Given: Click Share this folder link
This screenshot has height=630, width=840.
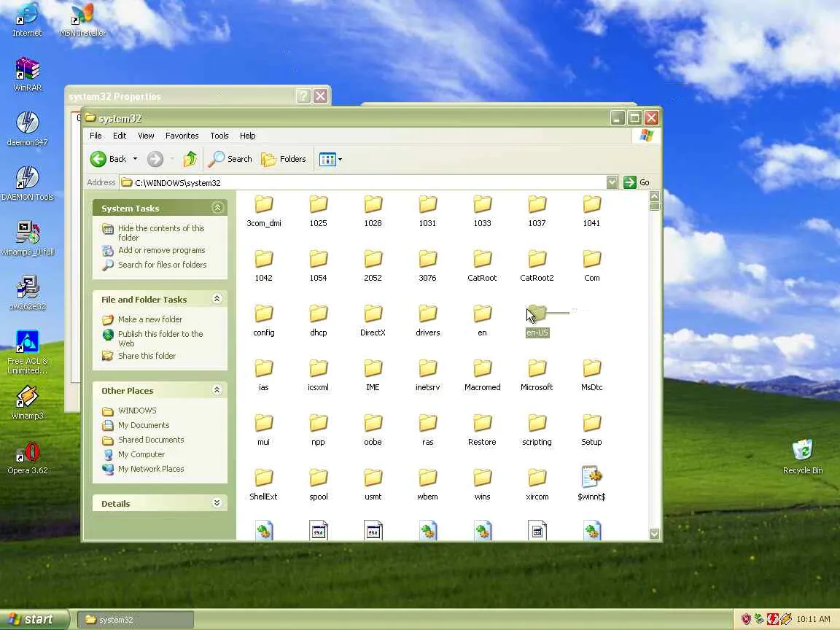Looking at the screenshot, I should point(147,356).
